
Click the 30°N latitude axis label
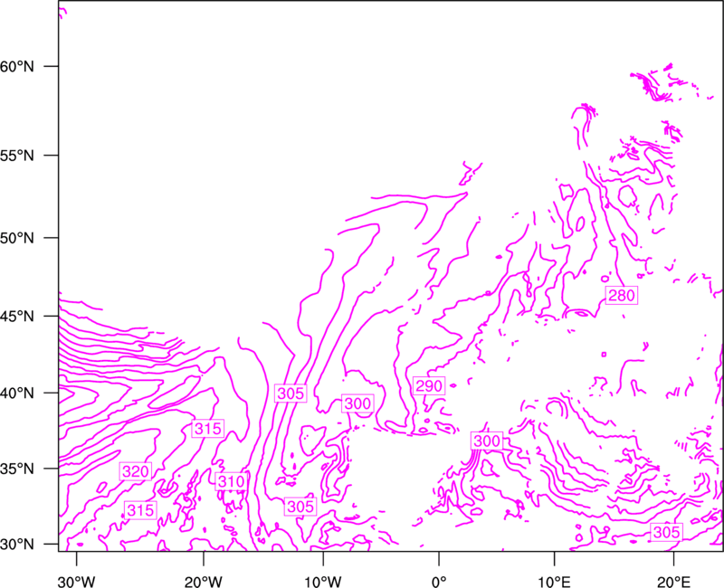click(x=17, y=545)
